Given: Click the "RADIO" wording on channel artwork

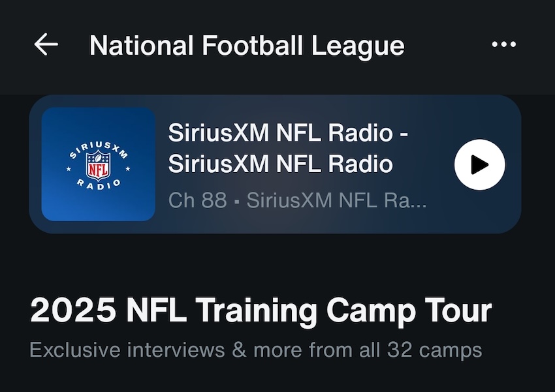Looking at the screenshot, I should (x=99, y=183).
